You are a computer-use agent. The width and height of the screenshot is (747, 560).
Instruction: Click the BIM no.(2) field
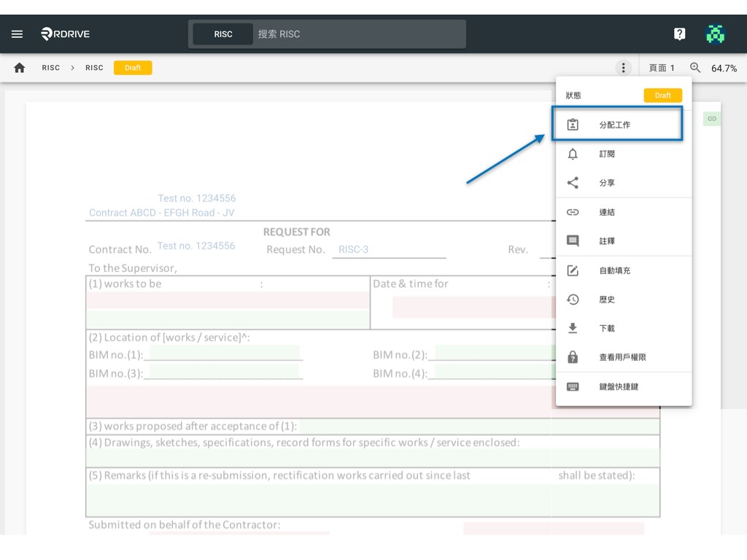[495, 353]
